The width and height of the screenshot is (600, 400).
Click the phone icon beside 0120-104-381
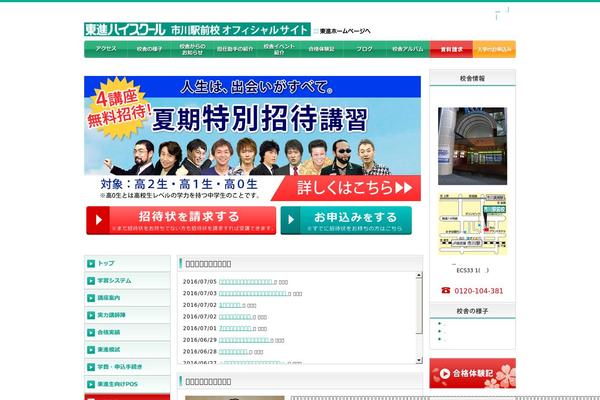coord(446,290)
